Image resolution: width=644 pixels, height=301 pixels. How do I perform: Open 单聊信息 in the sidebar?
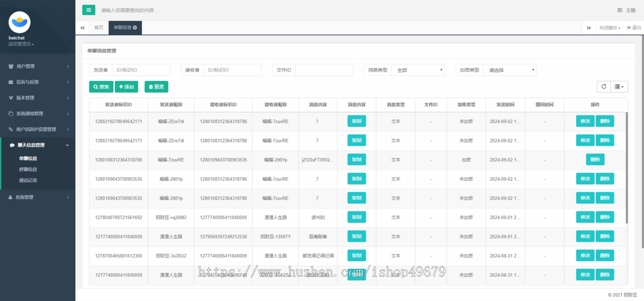(x=28, y=158)
